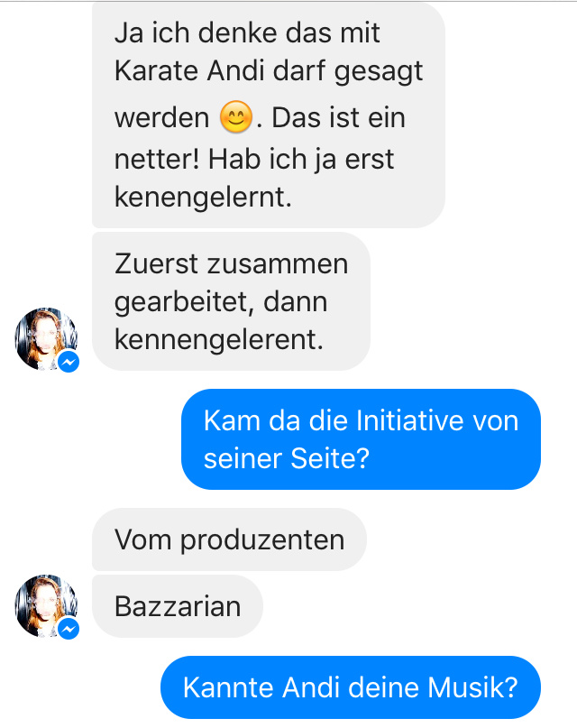Select the blue 'Kam da die Initiative' message
577x728 pixels.
(361, 439)
